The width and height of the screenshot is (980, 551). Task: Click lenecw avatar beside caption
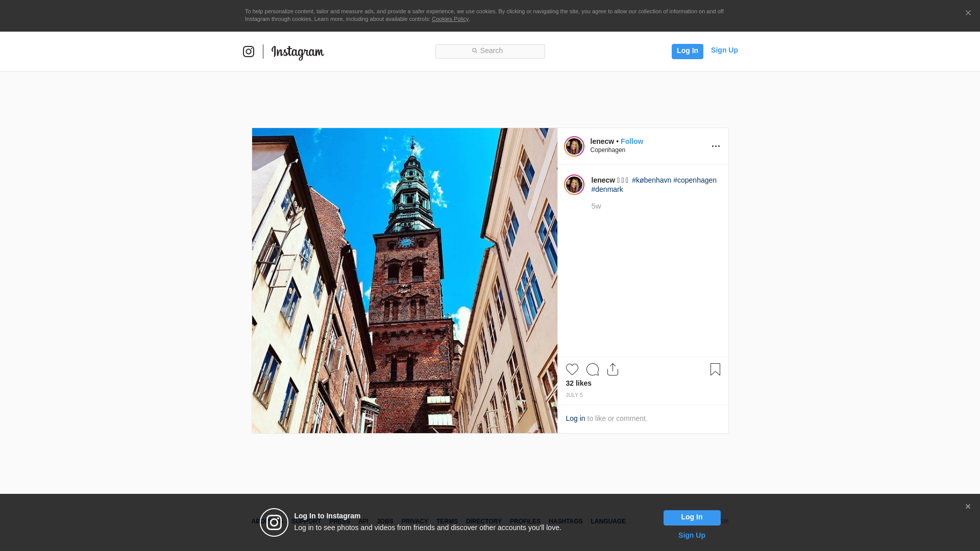pyautogui.click(x=574, y=185)
